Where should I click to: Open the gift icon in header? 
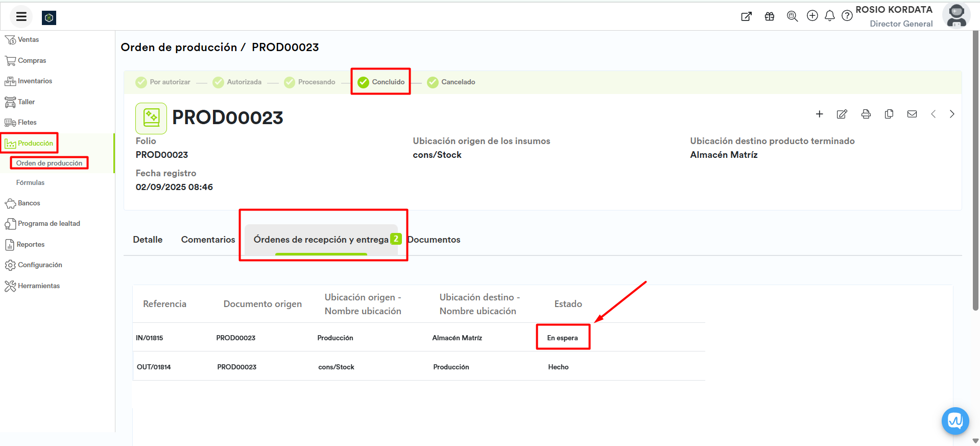[x=769, y=16]
